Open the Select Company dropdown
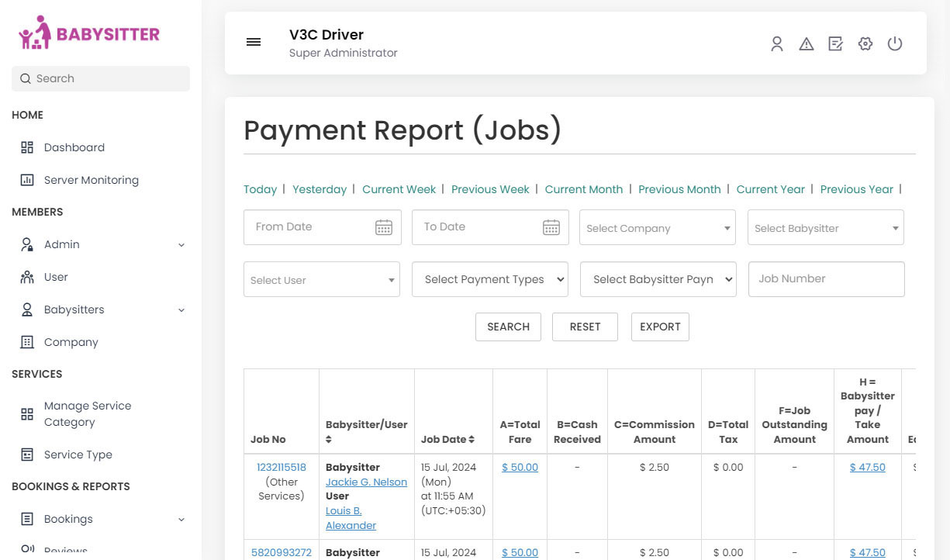The width and height of the screenshot is (950, 560). pos(657,227)
